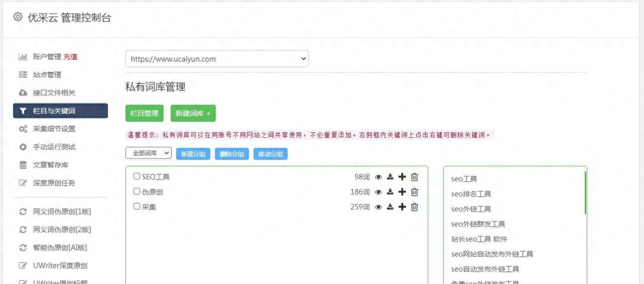This screenshot has height=284, width=644.
Task: View SEO工具 keywords via eye icon
Action: click(378, 177)
